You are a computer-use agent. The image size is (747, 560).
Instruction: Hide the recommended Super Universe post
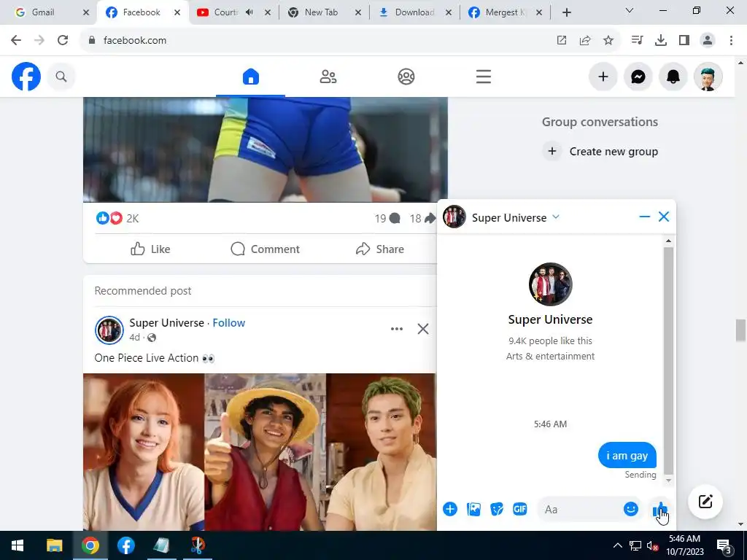coord(423,329)
